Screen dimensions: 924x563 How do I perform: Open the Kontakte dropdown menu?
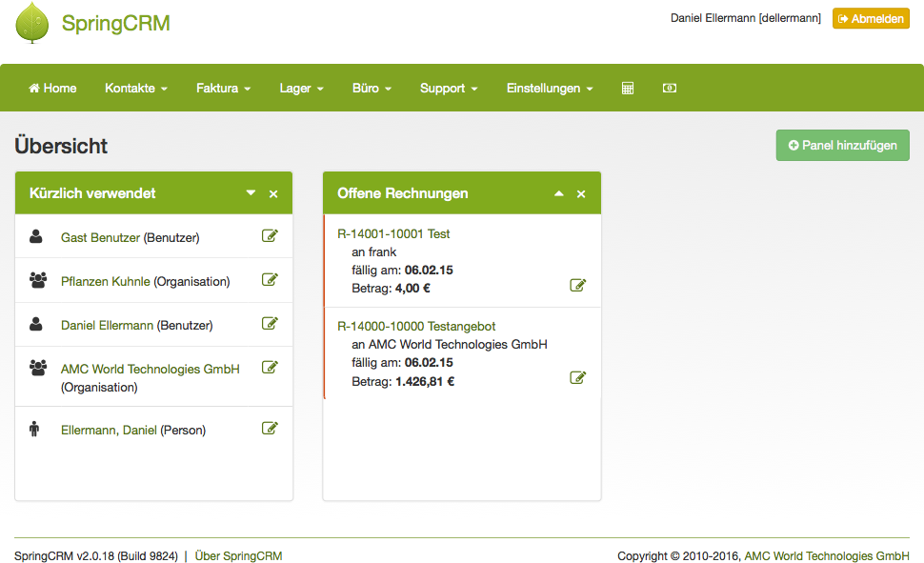tap(136, 88)
